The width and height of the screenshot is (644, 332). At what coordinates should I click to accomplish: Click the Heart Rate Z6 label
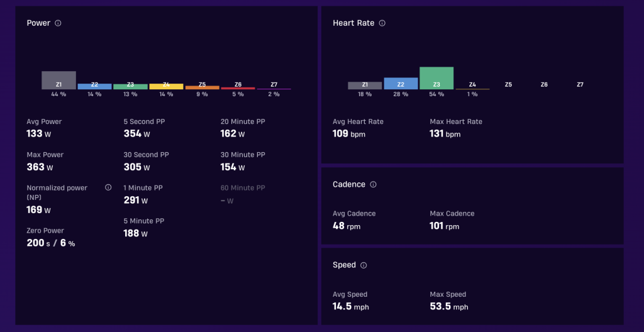click(544, 85)
